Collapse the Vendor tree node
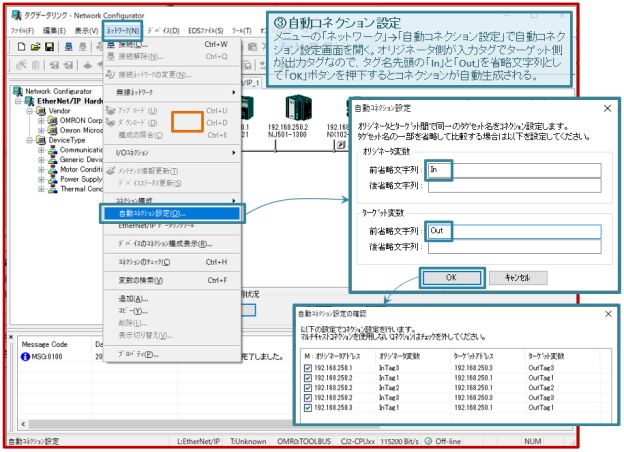624x452 pixels. coord(29,111)
